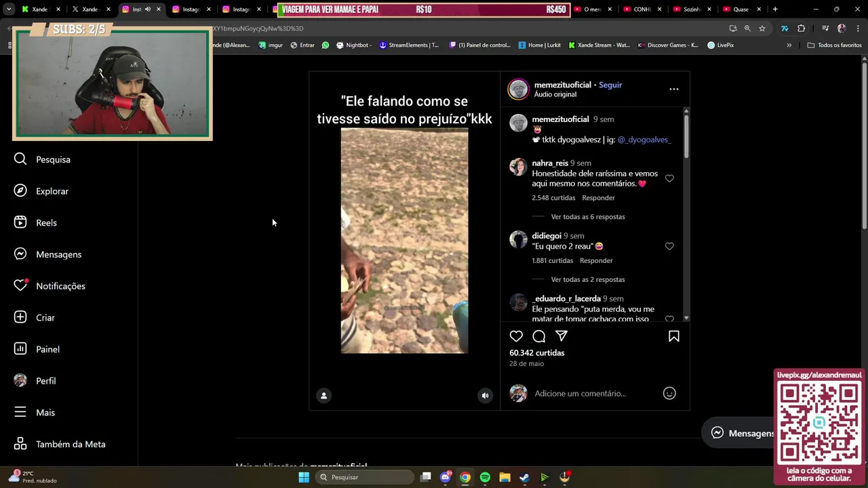Open nahra_reis profile avatar
Viewport: 868px width, 488px height.
tap(518, 167)
